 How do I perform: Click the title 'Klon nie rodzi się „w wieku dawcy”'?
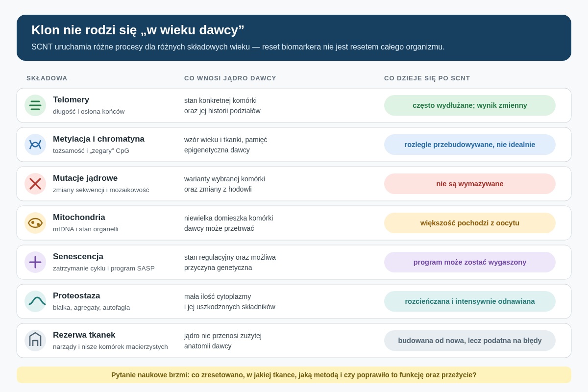coord(138,30)
